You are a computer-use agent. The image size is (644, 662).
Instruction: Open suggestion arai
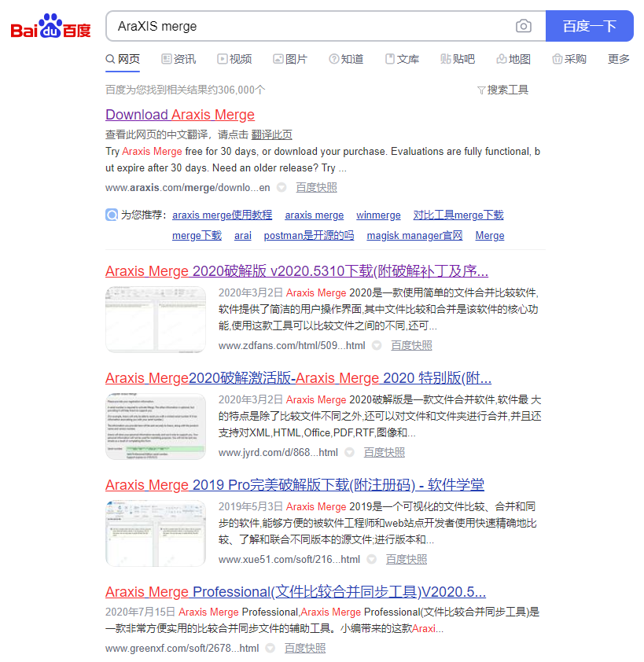[x=243, y=236]
